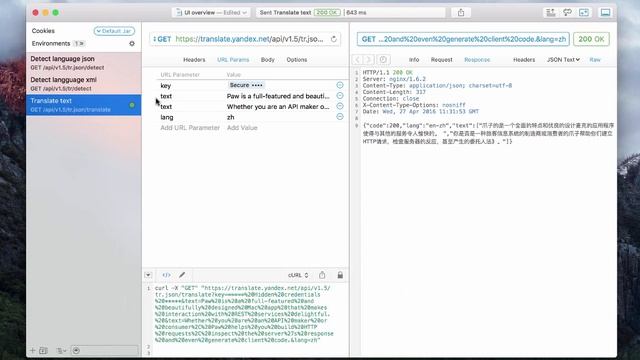This screenshot has width=640, height=360.
Task: Edit the lang value 'zh'
Action: (231, 117)
